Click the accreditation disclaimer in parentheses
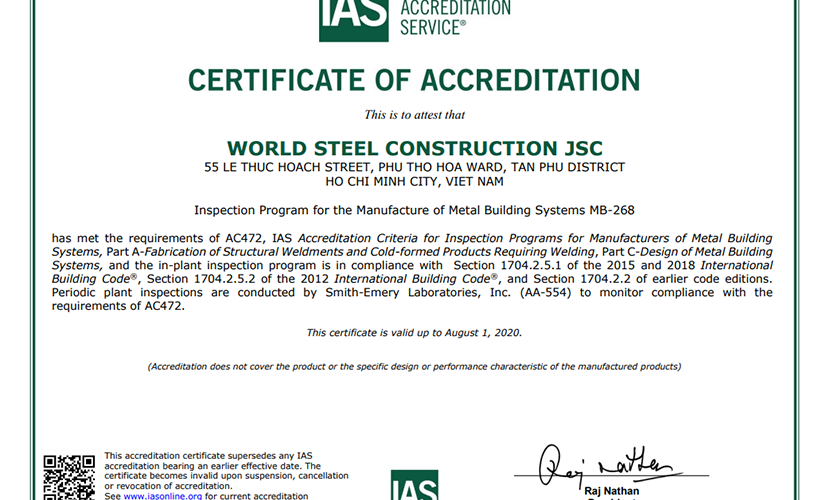 tap(414, 367)
